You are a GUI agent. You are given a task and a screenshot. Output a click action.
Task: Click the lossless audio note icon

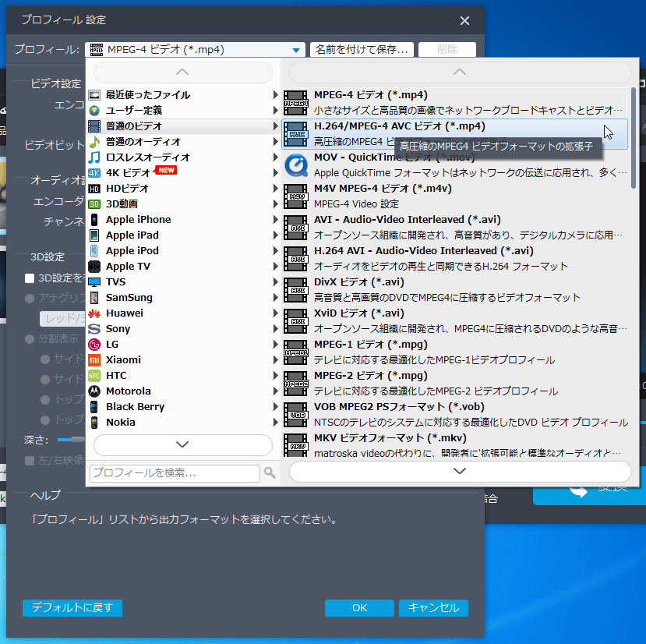pyautogui.click(x=94, y=157)
